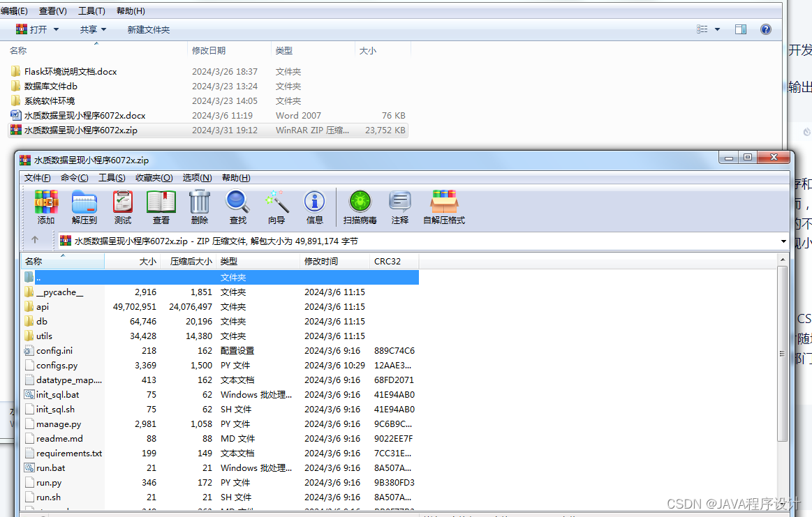This screenshot has width=812, height=517.
Task: Click the 删除 (Delete) trash icon
Action: coord(199,207)
